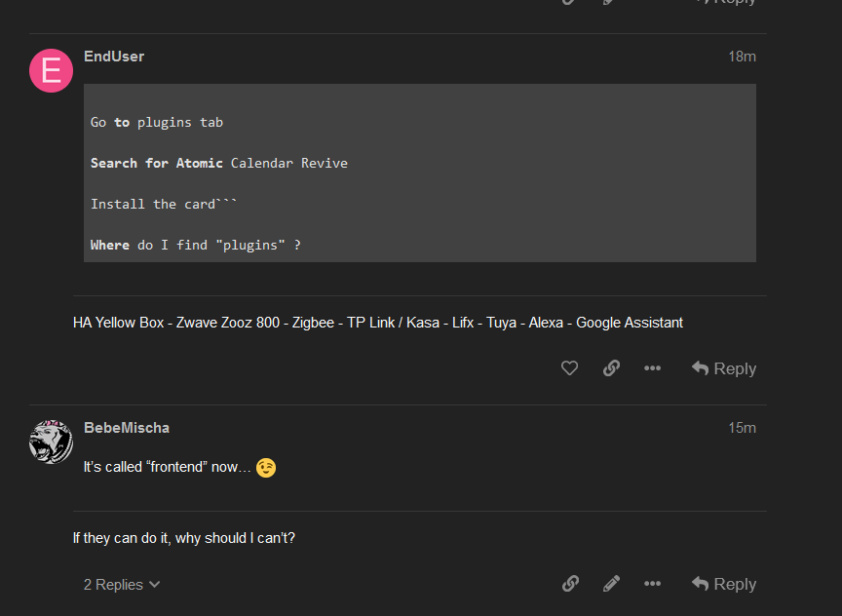The image size is (842, 616).
Task: Edit BebeMischa's post with the pencil icon
Action: pyautogui.click(x=611, y=583)
